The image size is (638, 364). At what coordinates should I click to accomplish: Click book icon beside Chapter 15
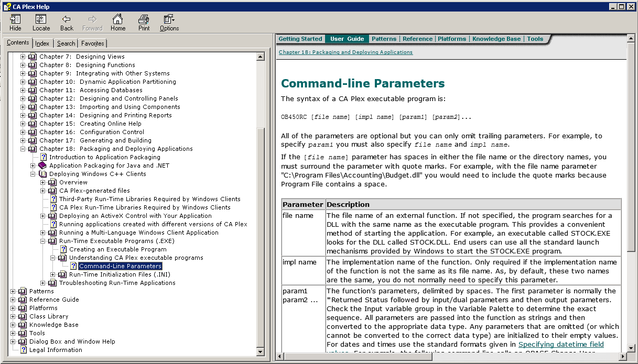[x=33, y=124]
